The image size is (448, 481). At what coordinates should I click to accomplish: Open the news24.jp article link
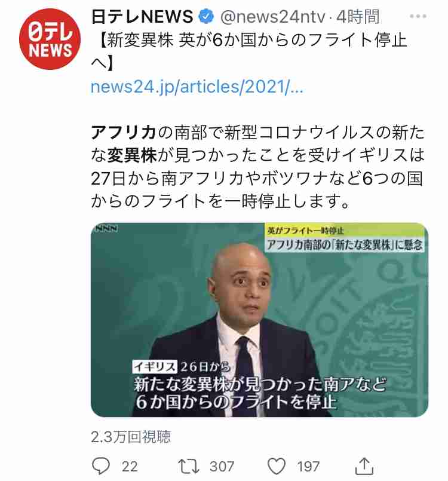197,87
